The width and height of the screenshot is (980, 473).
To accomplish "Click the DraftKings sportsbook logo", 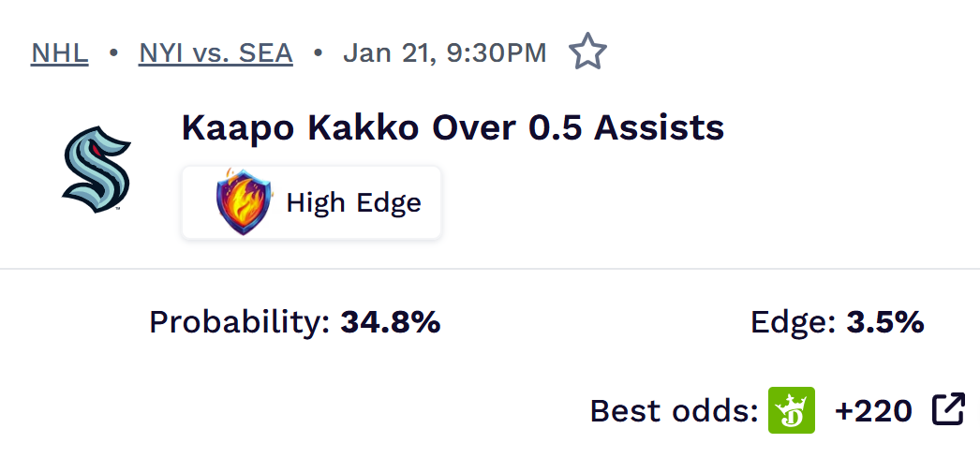I will pyautogui.click(x=792, y=410).
